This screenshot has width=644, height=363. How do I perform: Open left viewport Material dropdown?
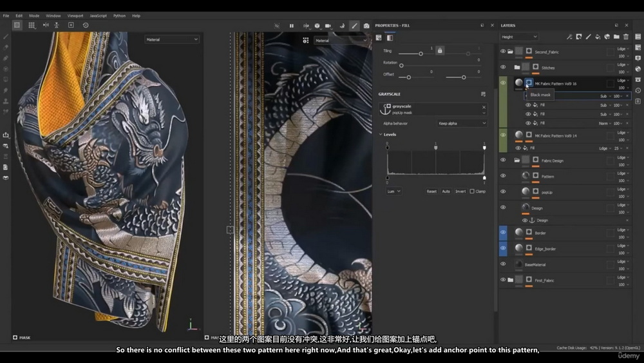(172, 39)
